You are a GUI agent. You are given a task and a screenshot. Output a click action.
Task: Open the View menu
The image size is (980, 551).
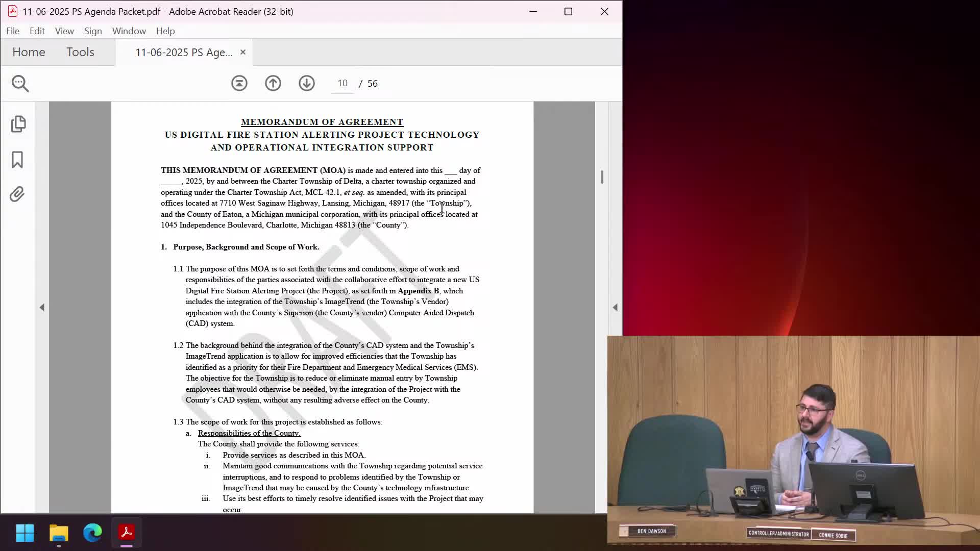click(64, 31)
